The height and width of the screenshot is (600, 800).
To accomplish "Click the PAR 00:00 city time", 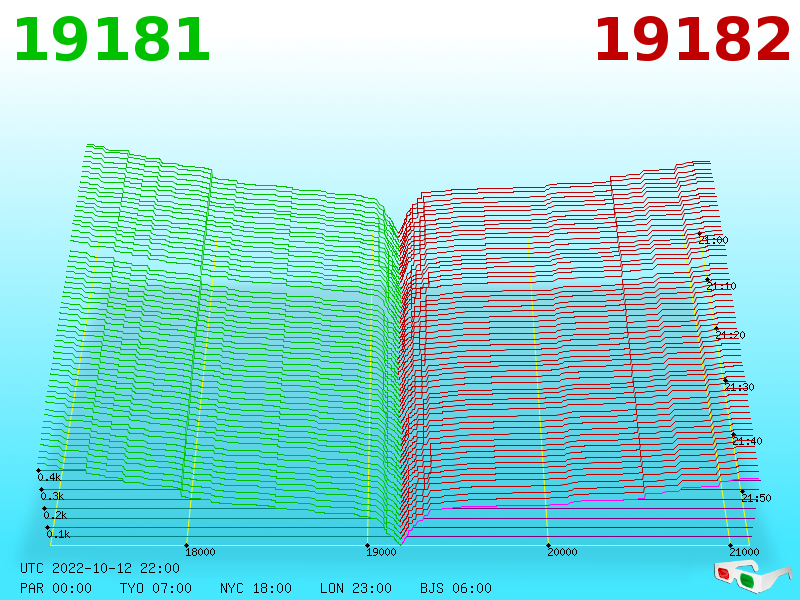I will tap(56, 588).
